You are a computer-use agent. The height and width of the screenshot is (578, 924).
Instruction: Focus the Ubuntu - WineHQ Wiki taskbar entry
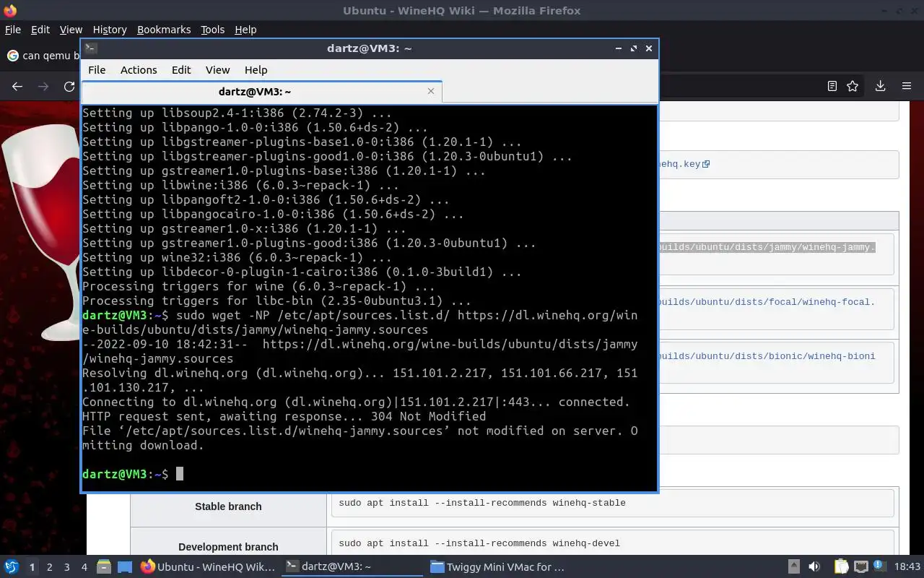(208, 567)
